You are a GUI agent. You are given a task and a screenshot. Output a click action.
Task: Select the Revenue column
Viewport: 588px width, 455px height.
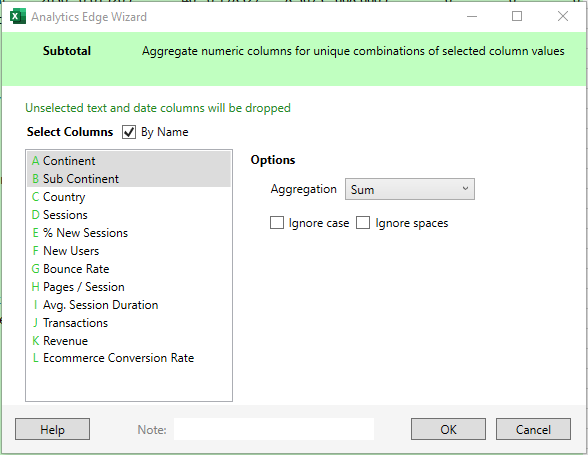coord(129,341)
